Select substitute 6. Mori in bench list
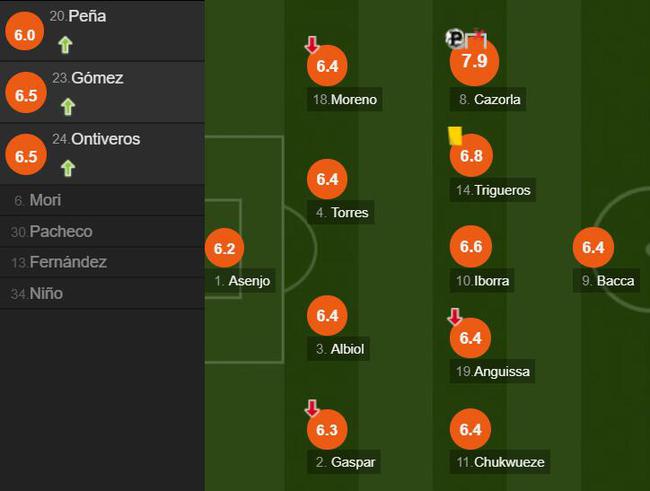Screen dimensions: 650x491 coord(102,200)
